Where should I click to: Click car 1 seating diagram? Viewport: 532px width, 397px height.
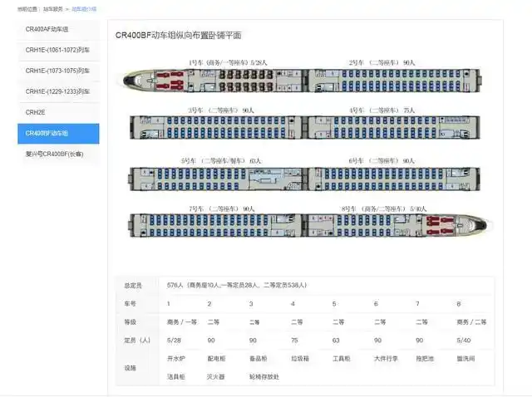tap(214, 81)
